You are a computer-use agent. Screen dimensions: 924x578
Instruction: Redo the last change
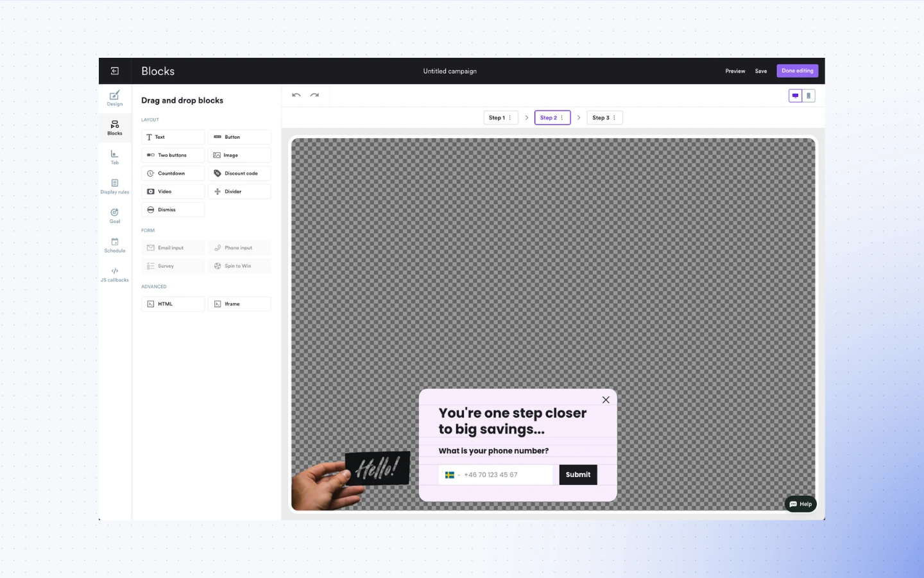[x=314, y=95]
